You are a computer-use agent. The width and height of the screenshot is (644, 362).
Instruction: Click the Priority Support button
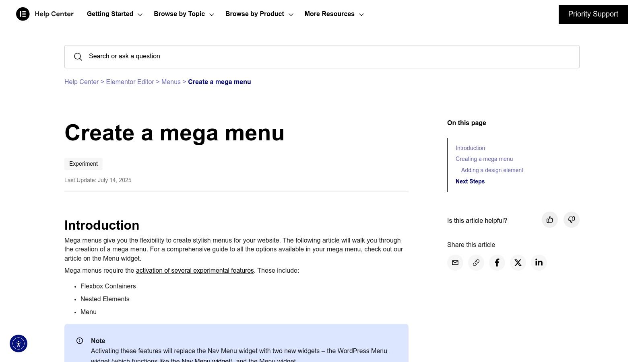(x=593, y=14)
